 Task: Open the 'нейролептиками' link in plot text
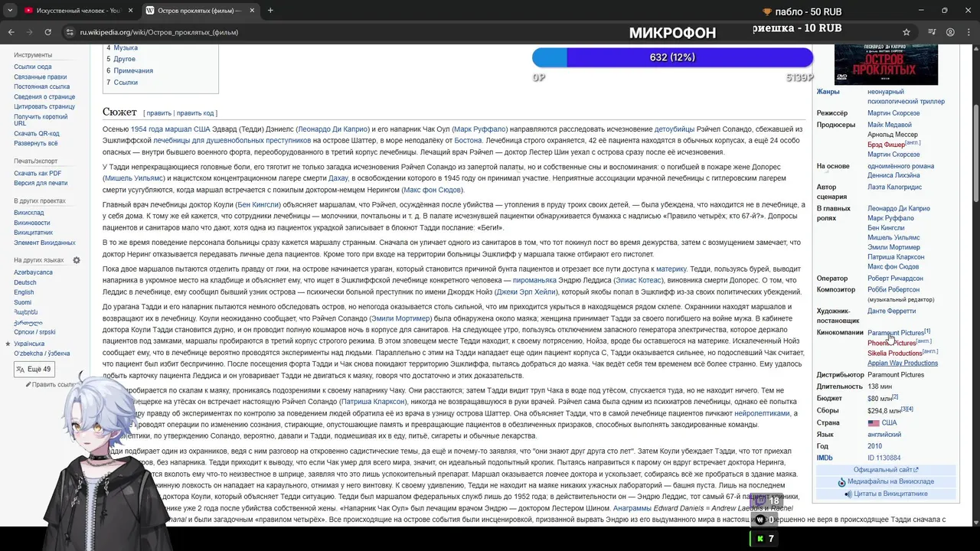761,413
